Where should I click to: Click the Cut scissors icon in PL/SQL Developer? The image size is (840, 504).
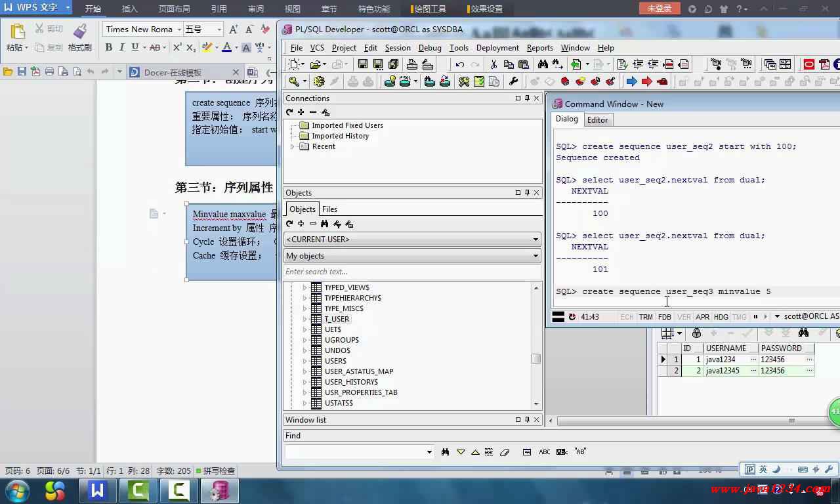pyautogui.click(x=493, y=64)
